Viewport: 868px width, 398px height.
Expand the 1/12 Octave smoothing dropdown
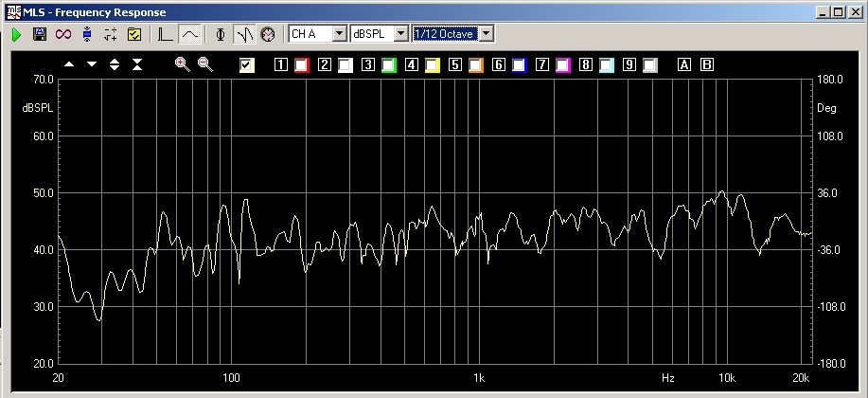[x=487, y=34]
